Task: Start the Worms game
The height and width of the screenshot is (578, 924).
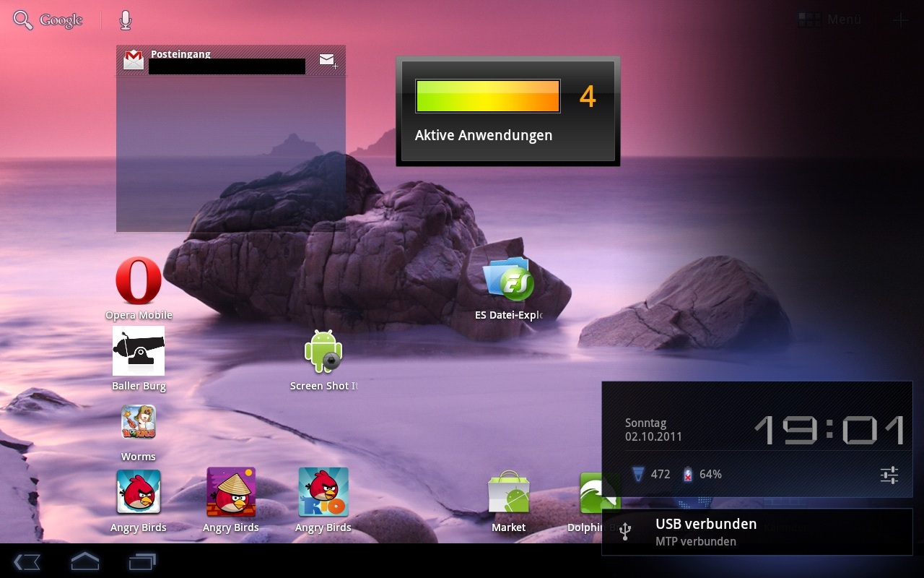Action: click(139, 433)
